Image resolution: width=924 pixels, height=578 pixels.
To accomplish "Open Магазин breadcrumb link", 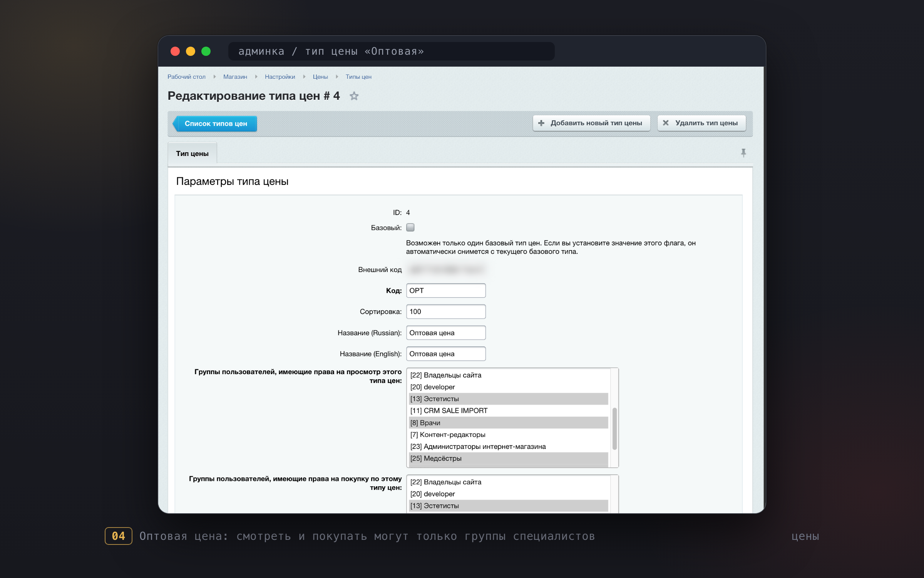I will [235, 77].
